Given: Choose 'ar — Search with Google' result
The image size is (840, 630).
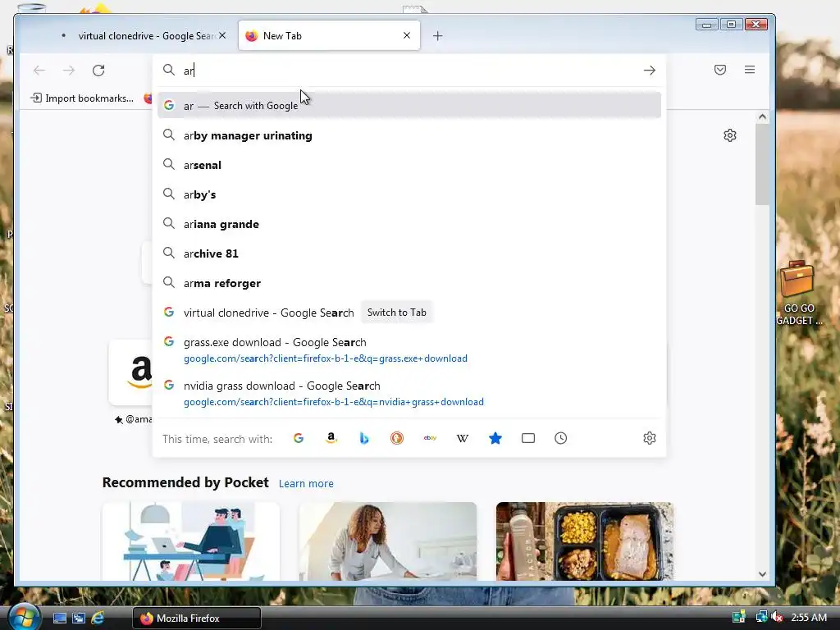Looking at the screenshot, I should tap(409, 106).
